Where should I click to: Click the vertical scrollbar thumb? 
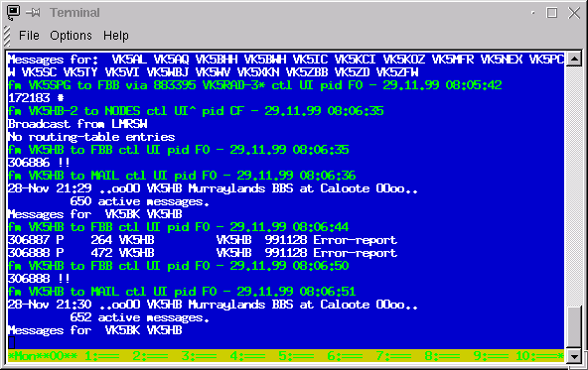point(574,327)
